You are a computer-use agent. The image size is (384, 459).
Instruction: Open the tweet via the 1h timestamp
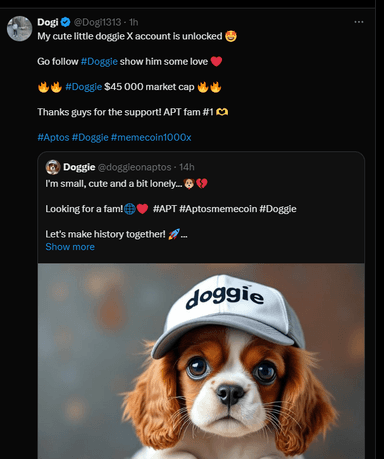(134, 22)
